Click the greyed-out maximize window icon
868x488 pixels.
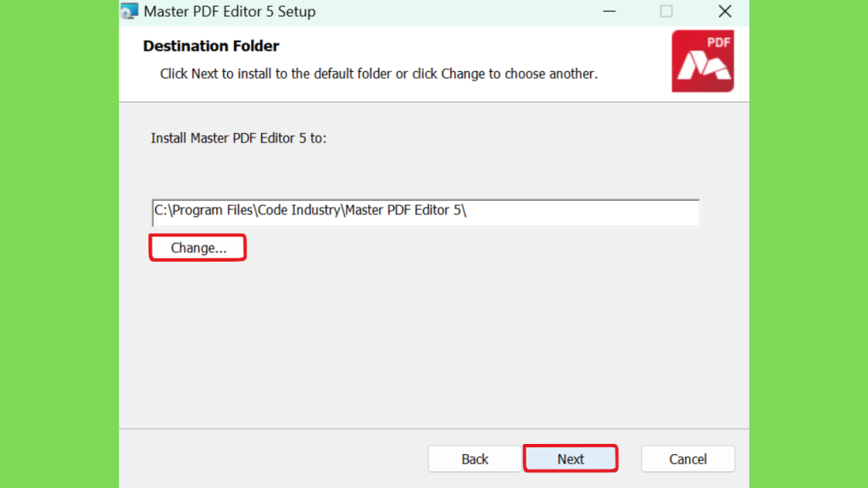[666, 11]
